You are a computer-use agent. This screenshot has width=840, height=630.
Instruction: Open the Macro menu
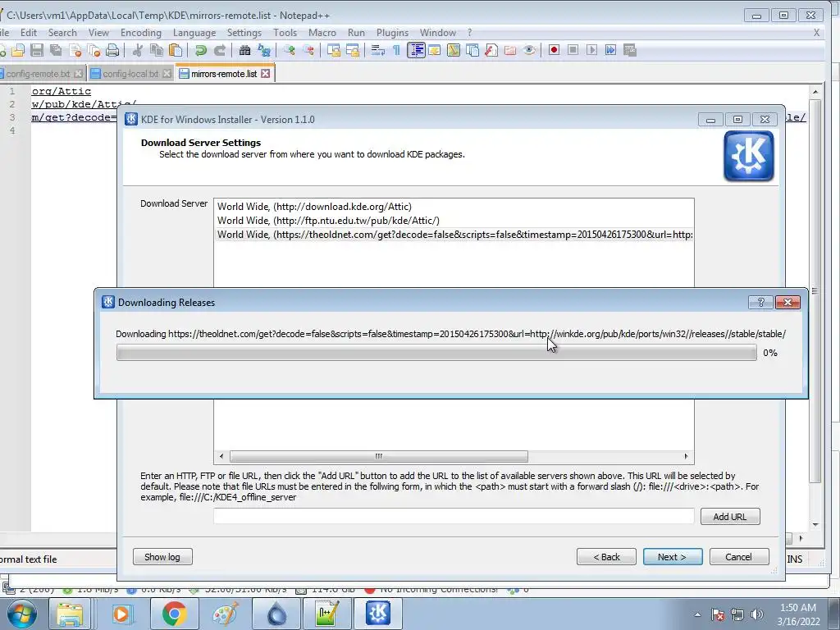point(322,33)
